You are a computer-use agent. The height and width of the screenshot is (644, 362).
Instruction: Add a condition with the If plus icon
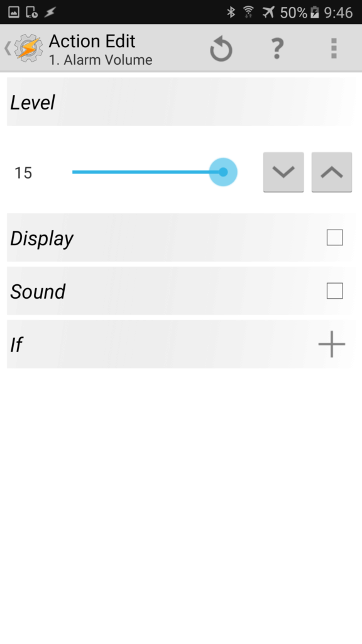tap(332, 344)
